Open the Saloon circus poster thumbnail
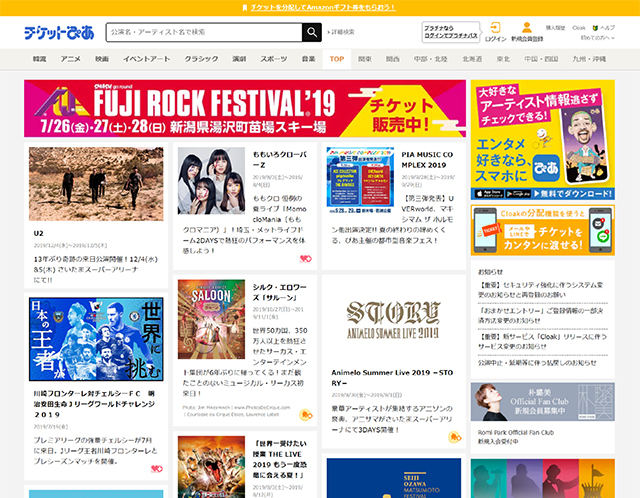The height and width of the screenshot is (498, 640). pyautogui.click(x=211, y=319)
